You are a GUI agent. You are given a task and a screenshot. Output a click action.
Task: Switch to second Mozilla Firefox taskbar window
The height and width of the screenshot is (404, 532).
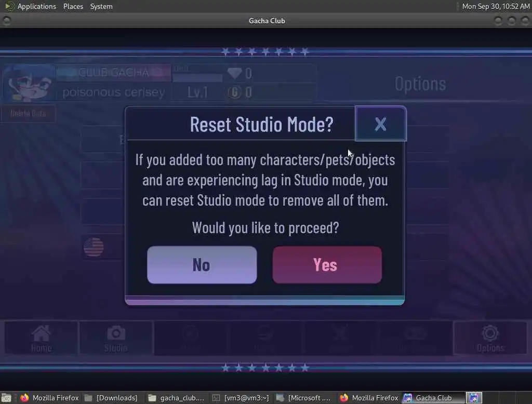pos(369,398)
